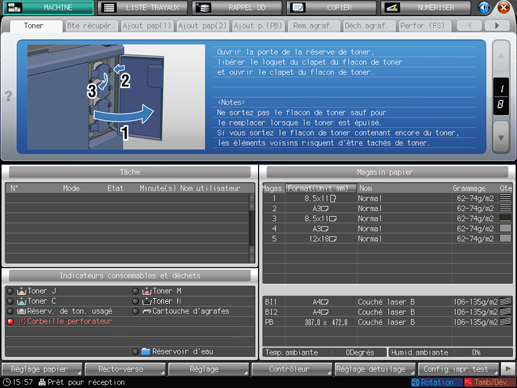Select tray 5 row 12x18 Normal
The image size is (517, 388).
click(x=387, y=239)
